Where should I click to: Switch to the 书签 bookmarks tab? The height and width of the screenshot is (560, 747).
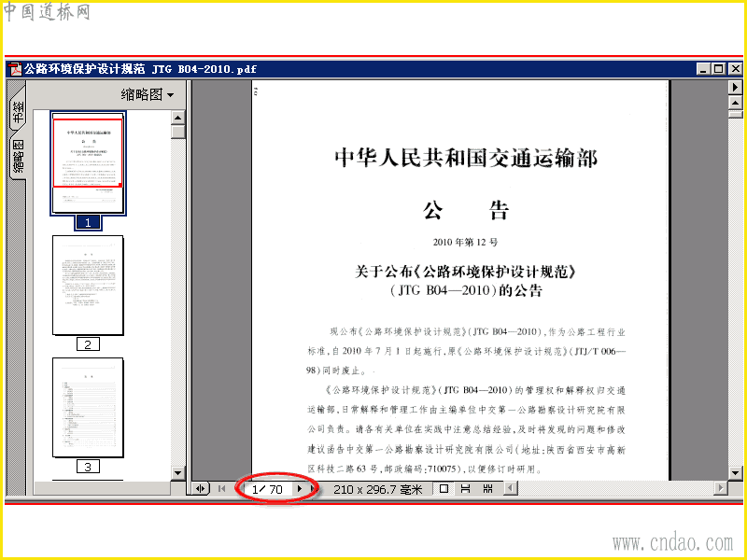tap(18, 111)
